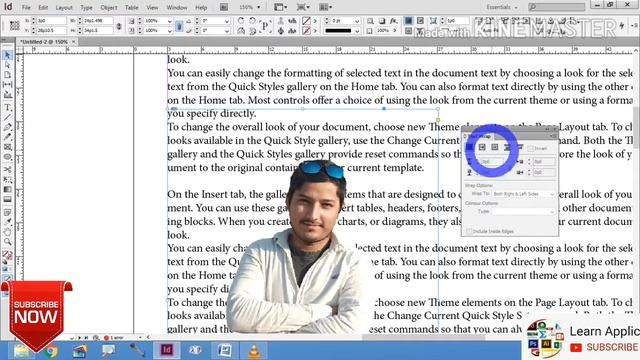Select the Direct Selection tool
Viewport: 640px width, 360px height.
7,65
